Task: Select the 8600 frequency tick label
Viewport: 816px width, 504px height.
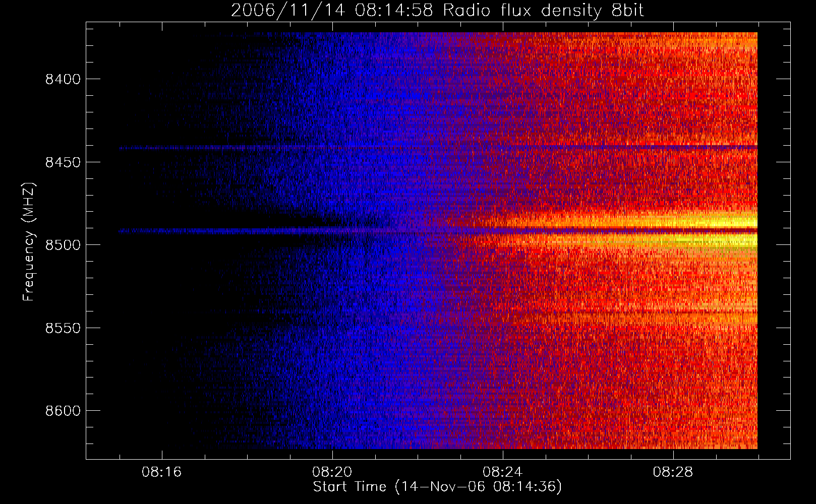Action: (x=63, y=411)
